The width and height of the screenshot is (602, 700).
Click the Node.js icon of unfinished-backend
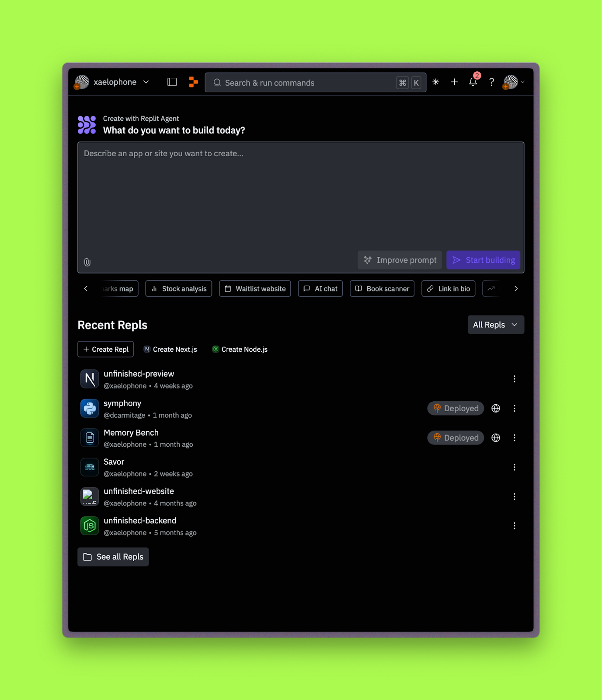click(90, 526)
